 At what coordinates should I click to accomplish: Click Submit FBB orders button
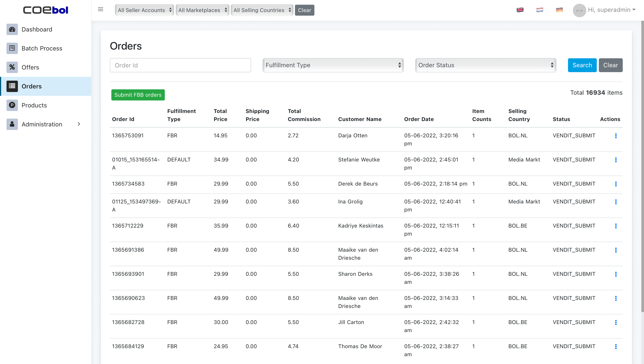138,95
